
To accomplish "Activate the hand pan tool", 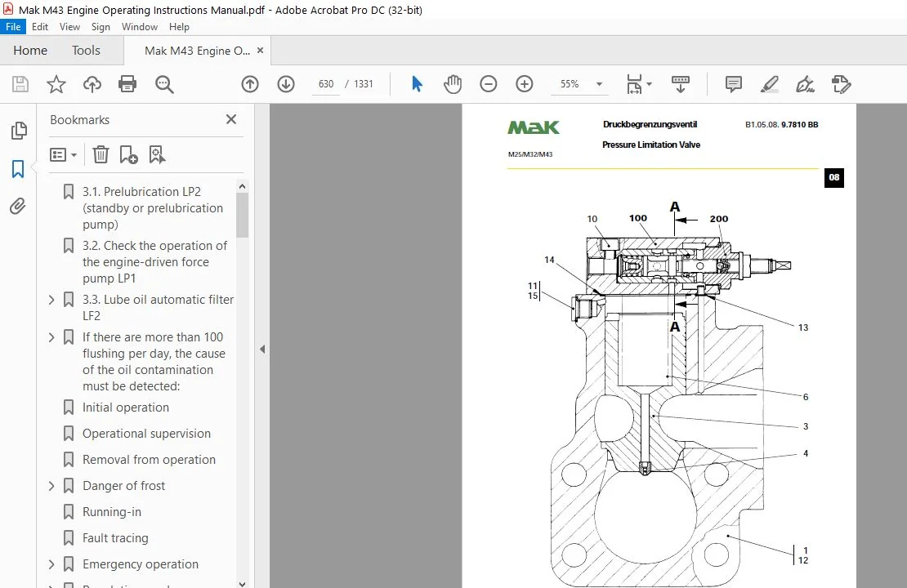I will [453, 84].
